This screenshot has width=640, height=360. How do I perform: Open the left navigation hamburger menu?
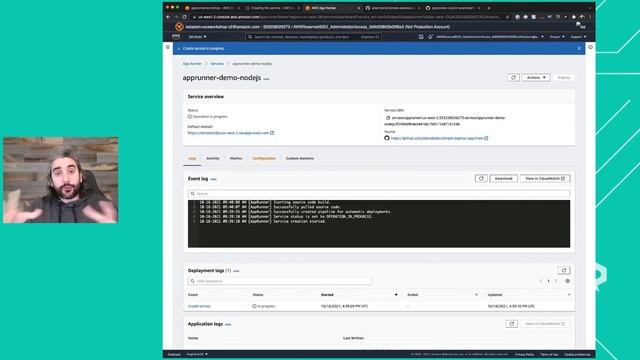coord(168,47)
